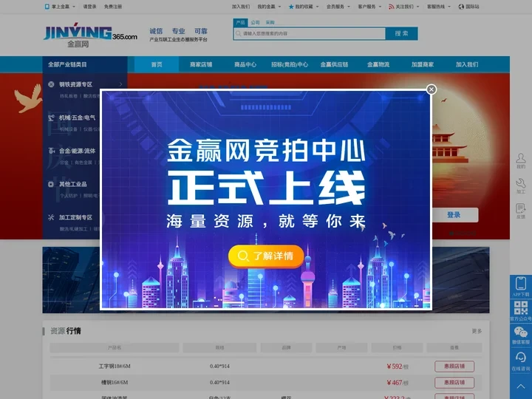Open the 全部产业链类目 category menu
532x399 pixels.
pos(85,64)
